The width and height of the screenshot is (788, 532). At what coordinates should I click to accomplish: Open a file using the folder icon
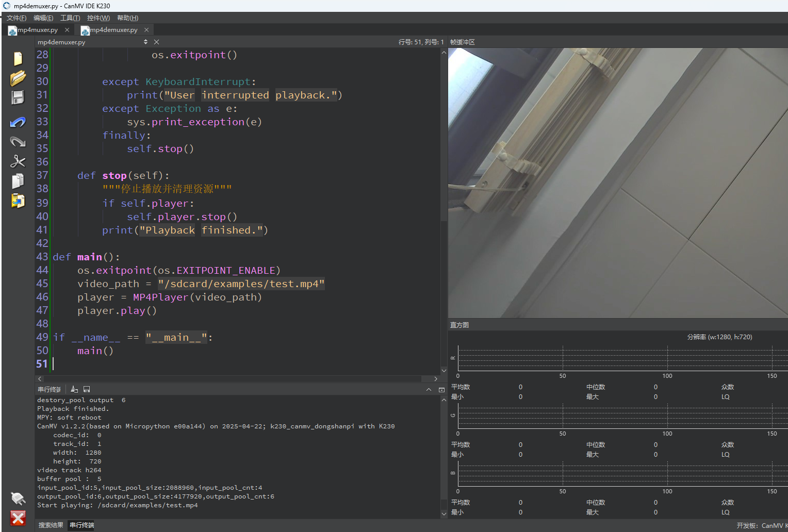point(18,78)
